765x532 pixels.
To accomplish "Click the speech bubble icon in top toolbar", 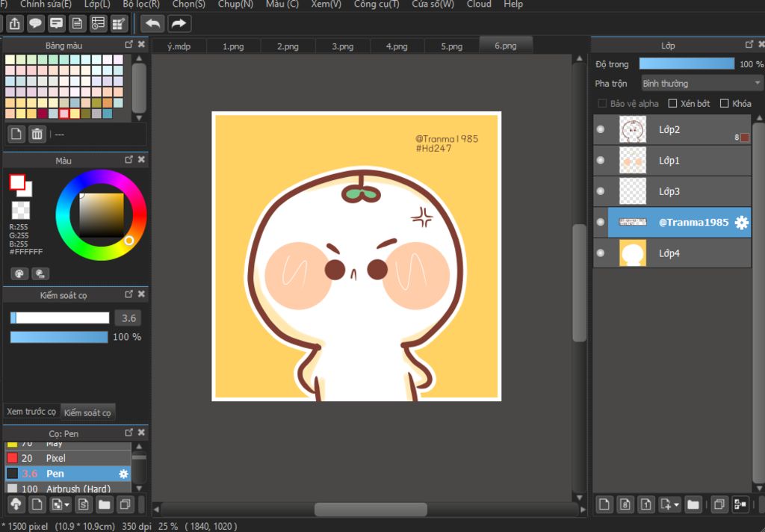I will coord(36,23).
